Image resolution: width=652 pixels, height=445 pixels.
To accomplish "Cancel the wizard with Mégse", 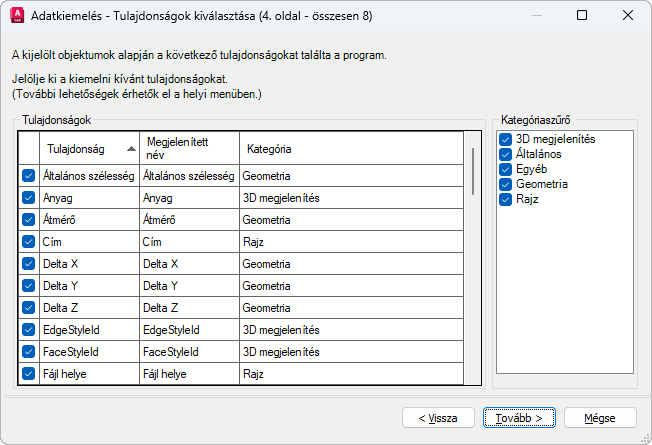I will [600, 417].
